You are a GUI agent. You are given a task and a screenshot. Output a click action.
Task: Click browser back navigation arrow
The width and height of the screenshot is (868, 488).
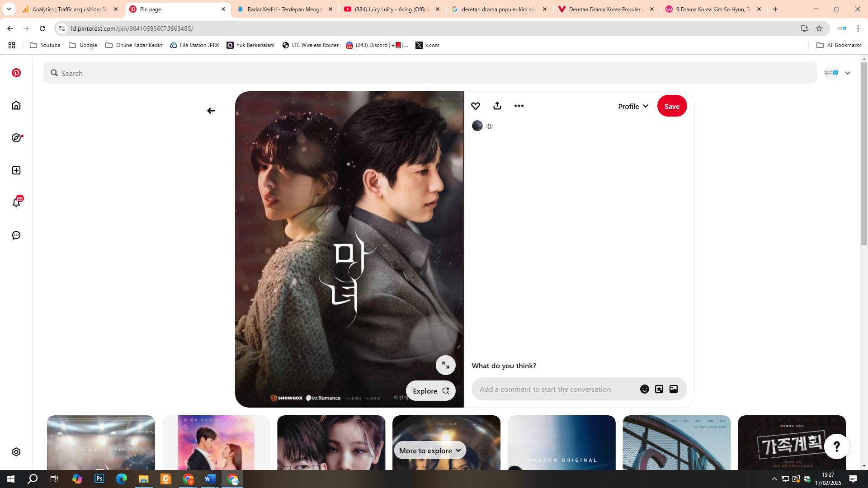[10, 28]
